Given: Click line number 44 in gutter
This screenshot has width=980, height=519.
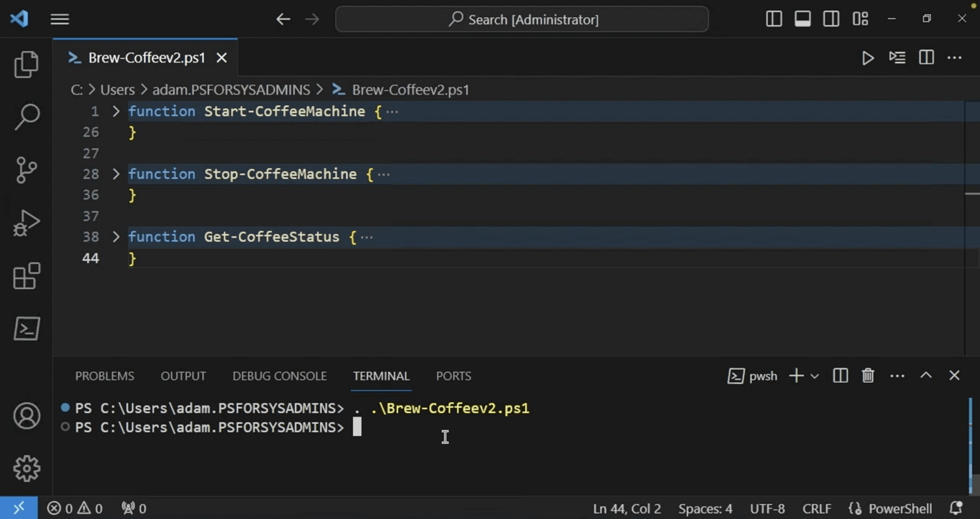Looking at the screenshot, I should click(91, 258).
